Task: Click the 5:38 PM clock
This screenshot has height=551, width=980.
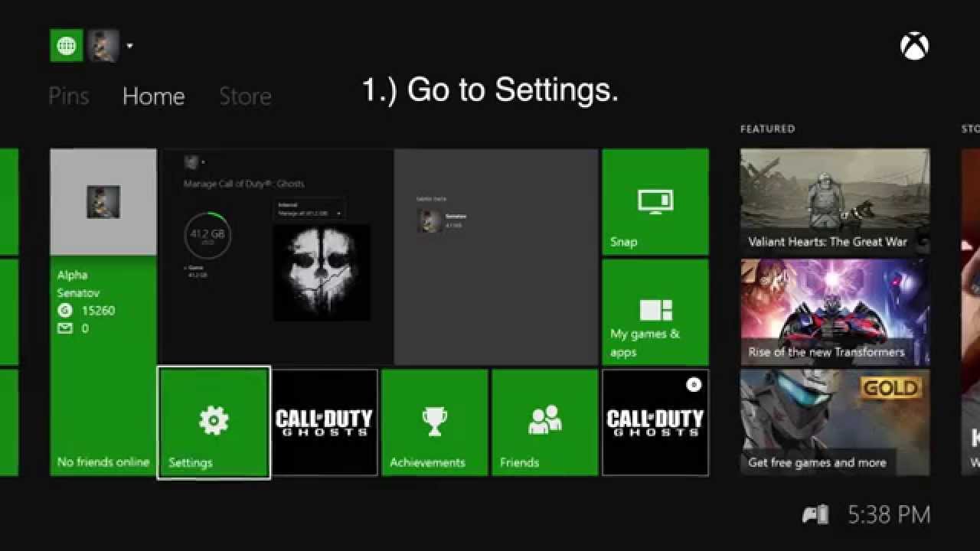Action: point(889,515)
